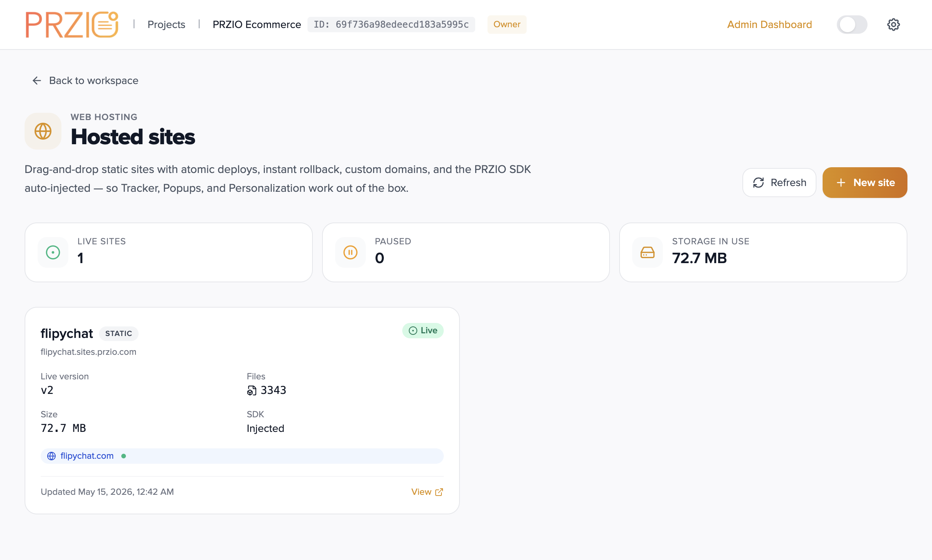
Task: Click the globe web hosting icon
Action: 43,131
